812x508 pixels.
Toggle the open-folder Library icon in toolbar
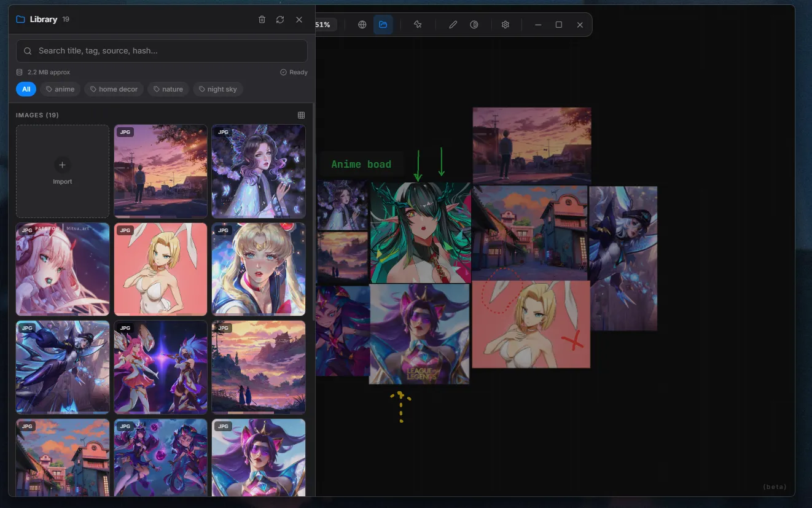pos(383,25)
